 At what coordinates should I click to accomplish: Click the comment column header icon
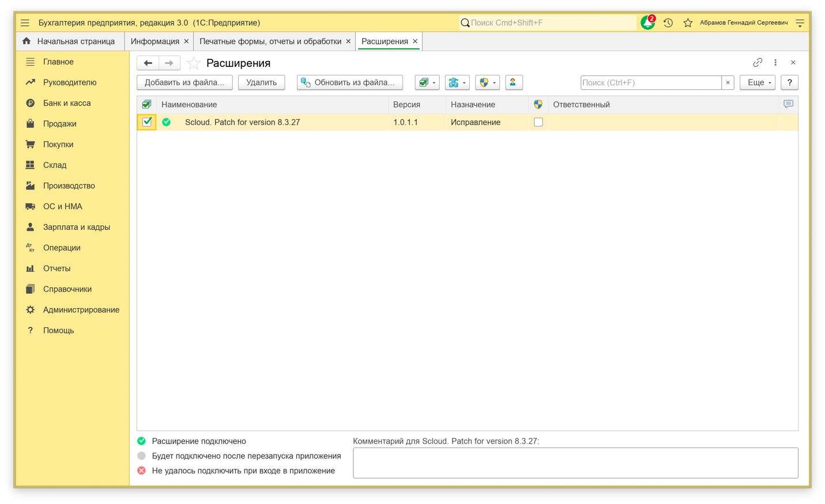(788, 104)
